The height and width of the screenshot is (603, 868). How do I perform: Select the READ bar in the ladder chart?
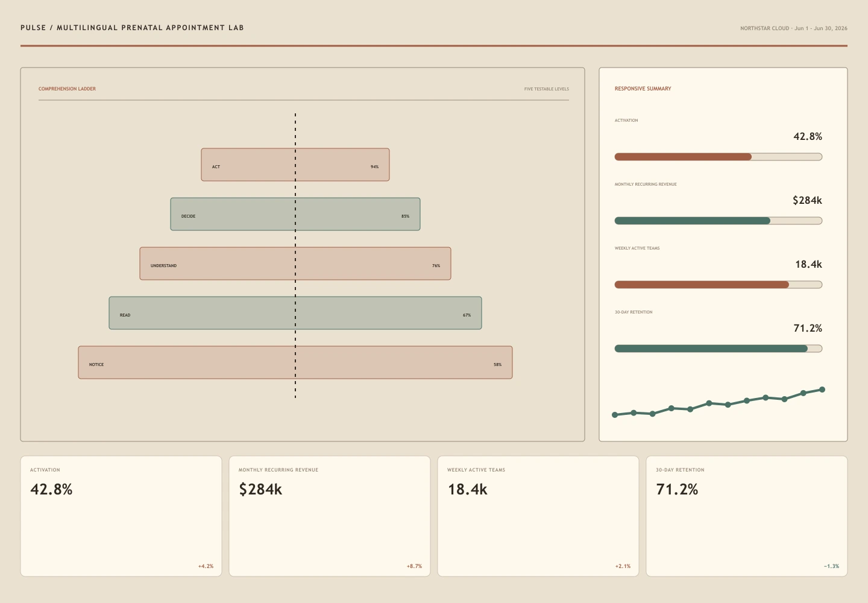click(295, 313)
